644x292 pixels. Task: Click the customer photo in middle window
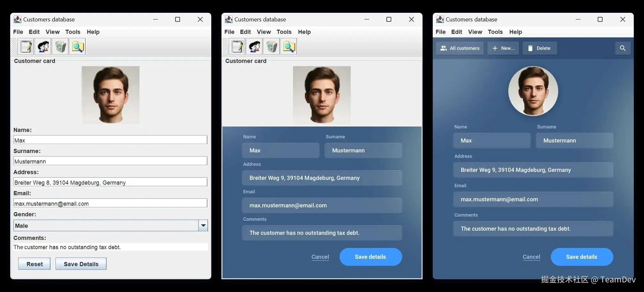[322, 95]
